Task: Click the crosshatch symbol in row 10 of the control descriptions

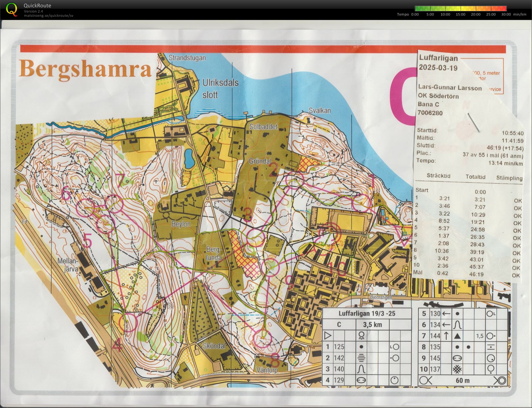Action: pos(457,369)
